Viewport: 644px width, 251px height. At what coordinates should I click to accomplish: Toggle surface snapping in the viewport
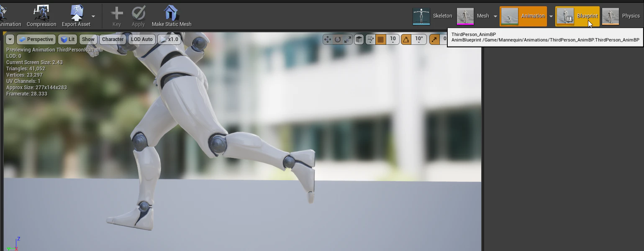370,39
